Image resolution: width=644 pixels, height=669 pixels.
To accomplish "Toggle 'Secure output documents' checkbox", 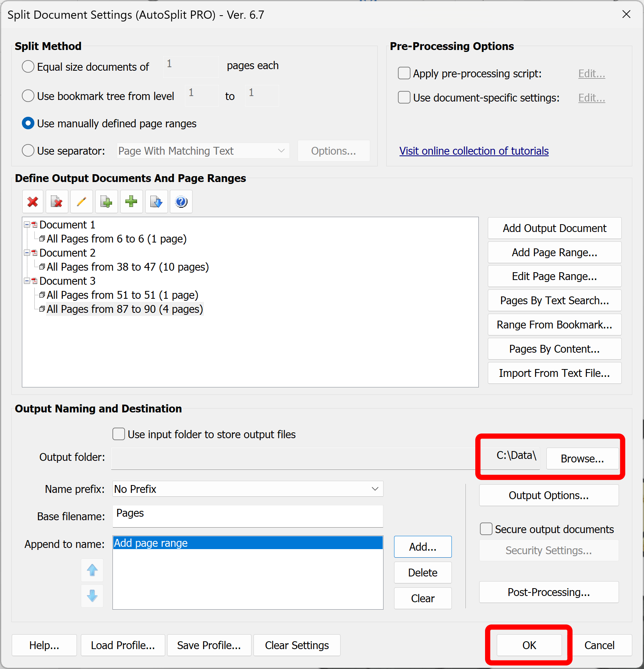I will click(486, 529).
